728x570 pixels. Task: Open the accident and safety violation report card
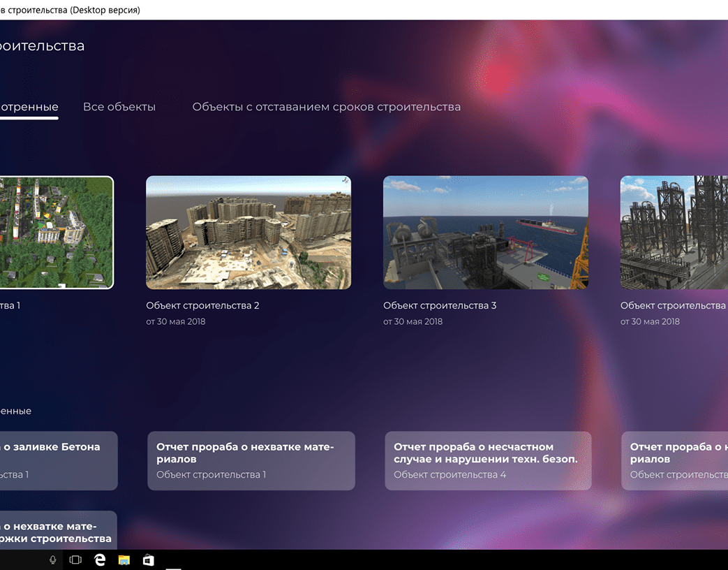click(x=488, y=461)
